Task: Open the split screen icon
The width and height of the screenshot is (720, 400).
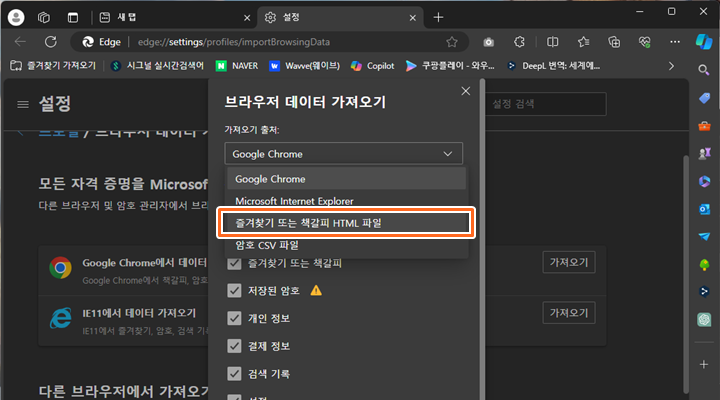Action: 552,42
